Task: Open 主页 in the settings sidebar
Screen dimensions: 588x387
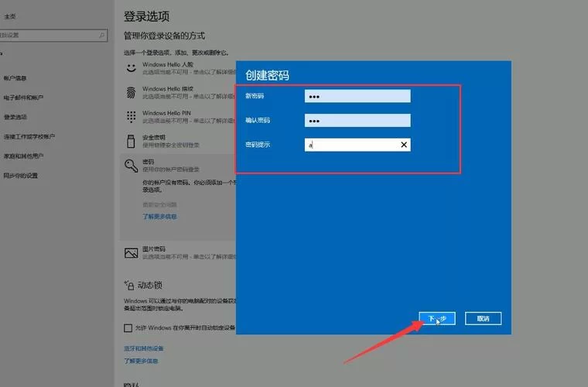Action: pos(10,16)
